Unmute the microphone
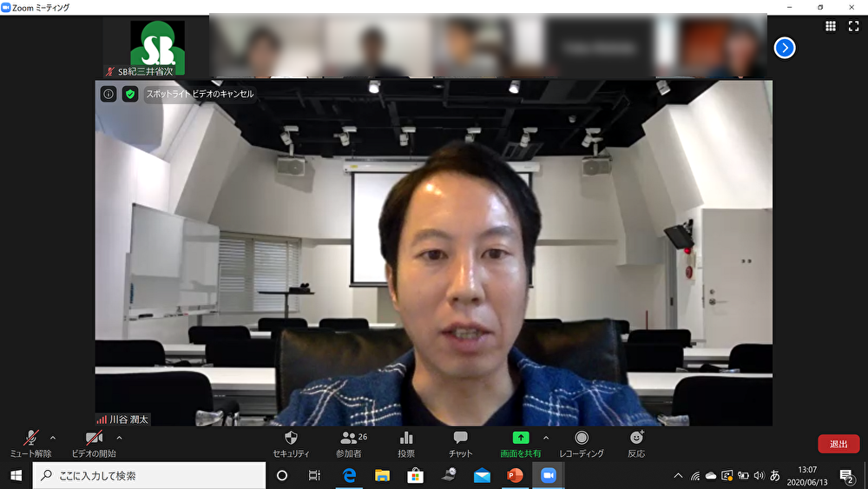 coord(31,439)
